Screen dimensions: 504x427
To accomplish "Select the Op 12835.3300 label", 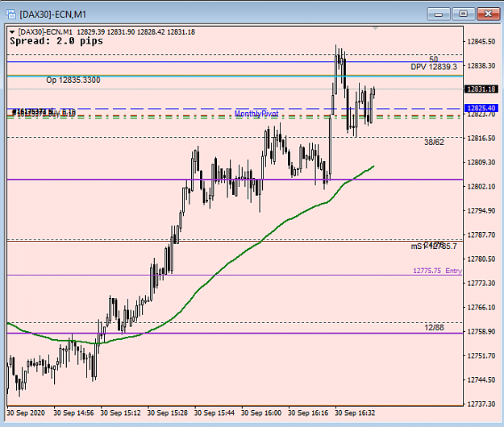I will 73,80.
